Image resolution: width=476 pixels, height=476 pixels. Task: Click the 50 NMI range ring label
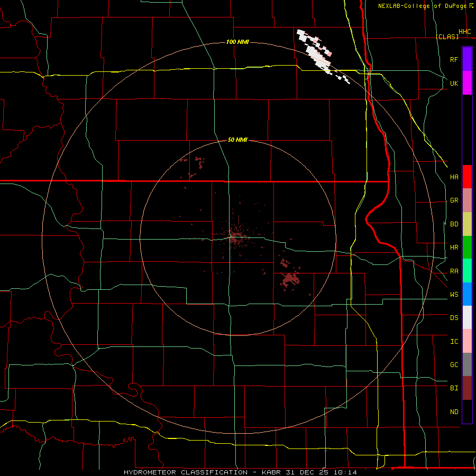[x=237, y=140]
